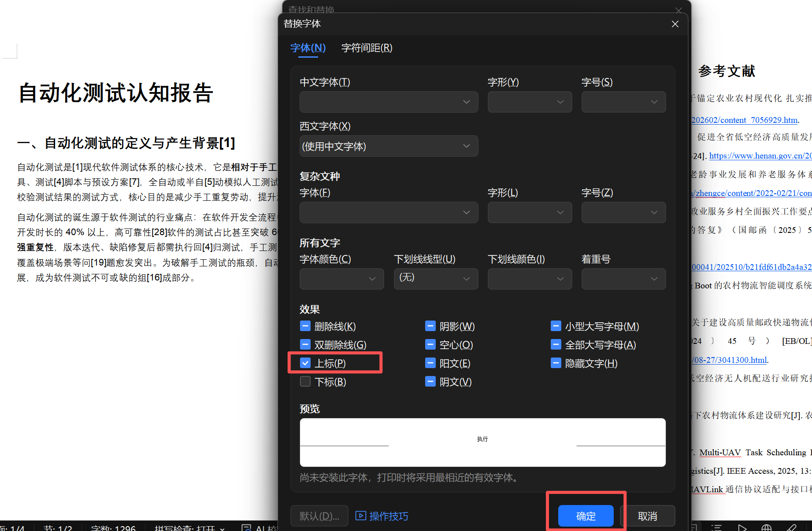The image size is (812, 531).
Task: Open the 中文字体 dropdown
Action: [389, 102]
